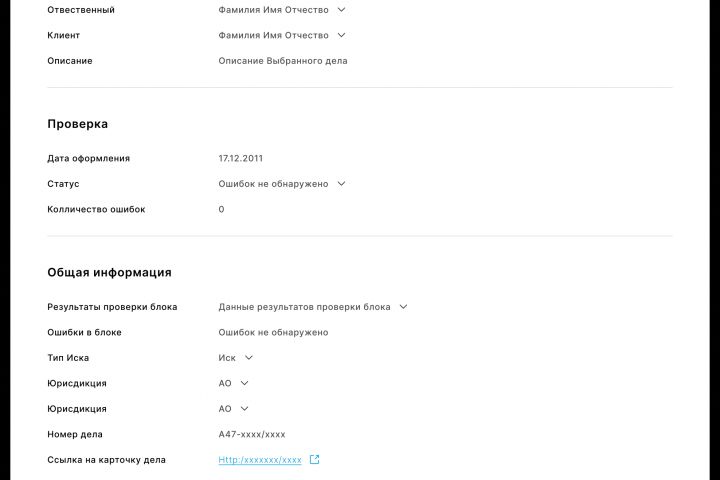Expand the first Юрисдикция row's АО chevron
The height and width of the screenshot is (480, 720).
pyautogui.click(x=245, y=383)
